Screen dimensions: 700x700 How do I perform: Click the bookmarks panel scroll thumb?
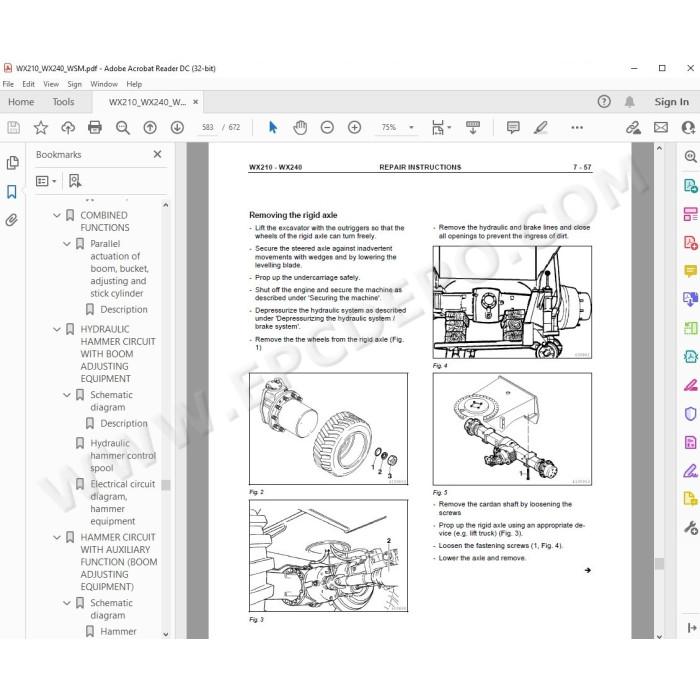tap(166, 485)
